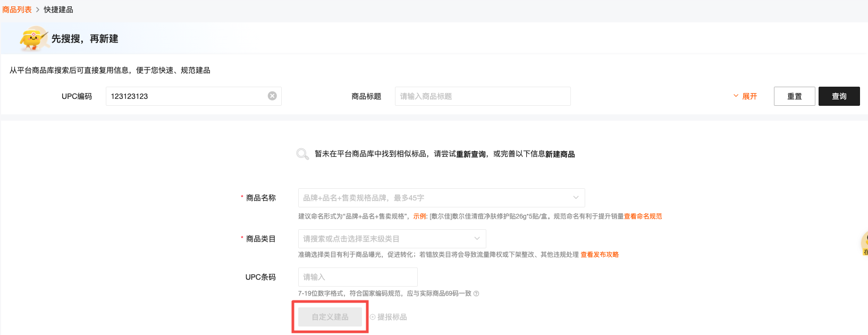
Task: Open the 查看命名规范 link
Action: point(643,216)
